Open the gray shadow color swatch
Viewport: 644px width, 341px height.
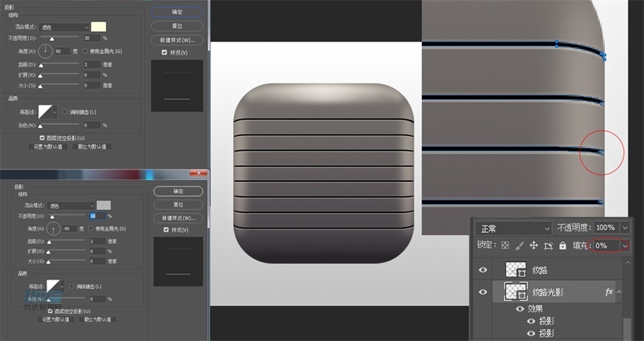[104, 206]
